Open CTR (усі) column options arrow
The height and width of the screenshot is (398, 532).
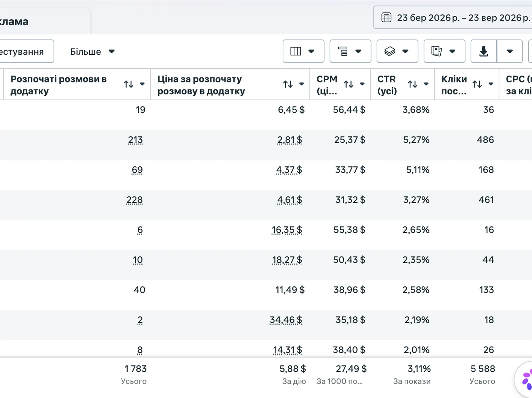(426, 84)
